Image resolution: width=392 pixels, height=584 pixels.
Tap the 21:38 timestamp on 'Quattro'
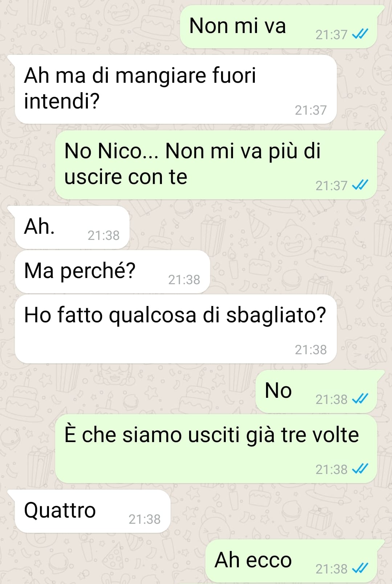click(144, 519)
